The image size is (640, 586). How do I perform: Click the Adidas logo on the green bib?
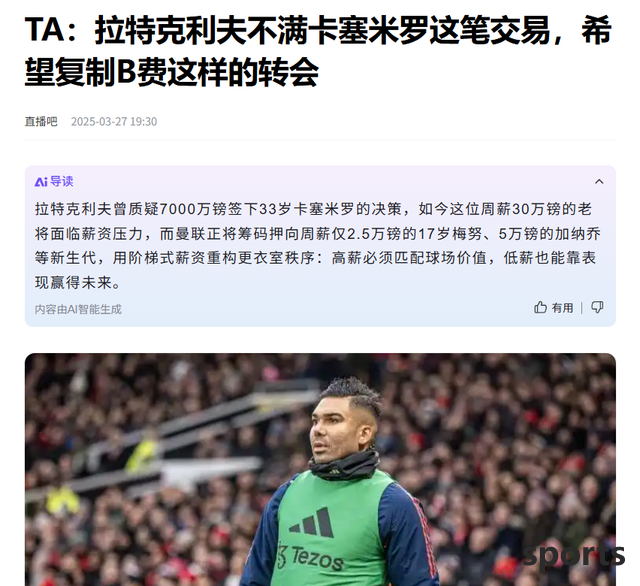(x=311, y=522)
